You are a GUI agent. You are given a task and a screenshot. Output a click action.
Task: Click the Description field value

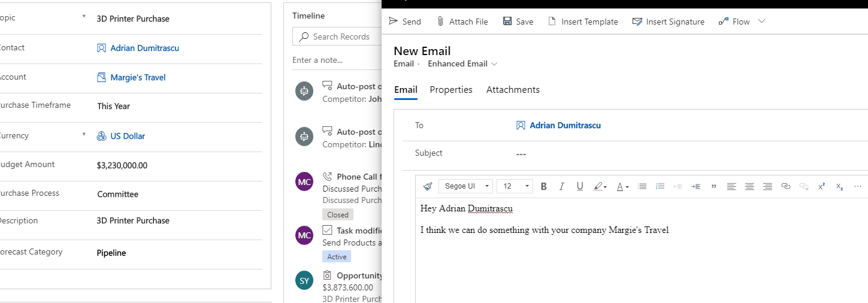click(133, 220)
